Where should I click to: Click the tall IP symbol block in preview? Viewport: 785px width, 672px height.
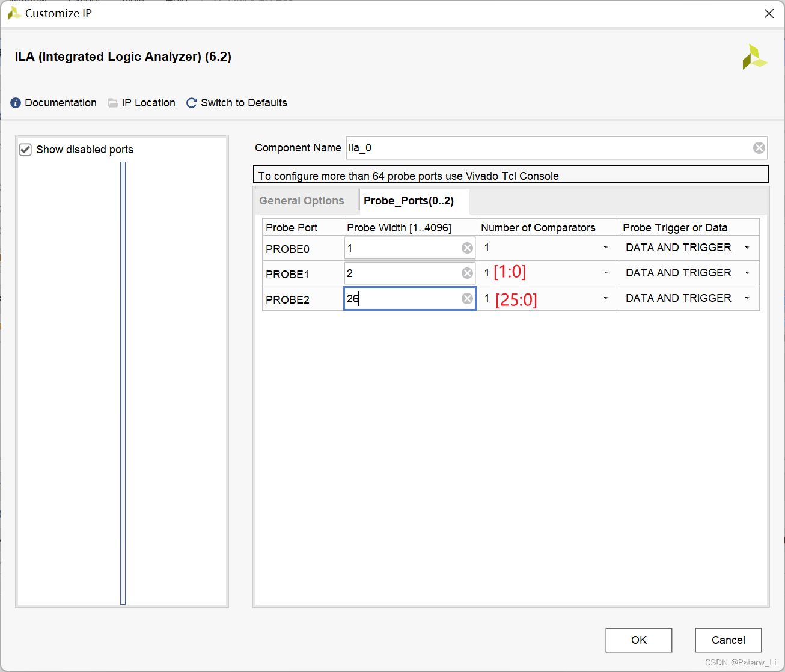pyautogui.click(x=123, y=383)
